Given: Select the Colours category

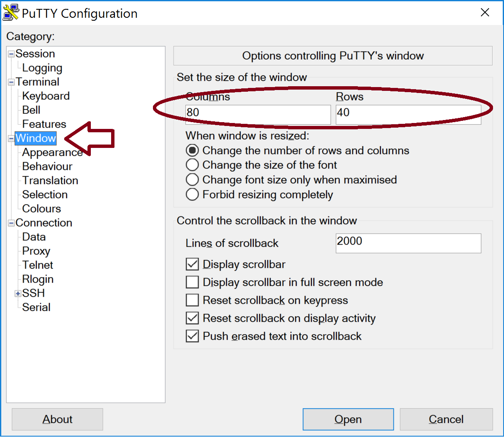Looking at the screenshot, I should click(x=41, y=209).
